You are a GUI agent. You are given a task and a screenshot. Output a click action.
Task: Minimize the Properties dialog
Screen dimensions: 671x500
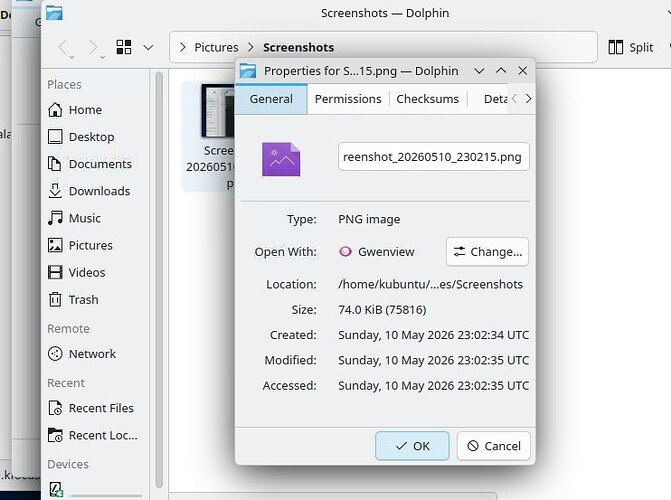(x=479, y=71)
